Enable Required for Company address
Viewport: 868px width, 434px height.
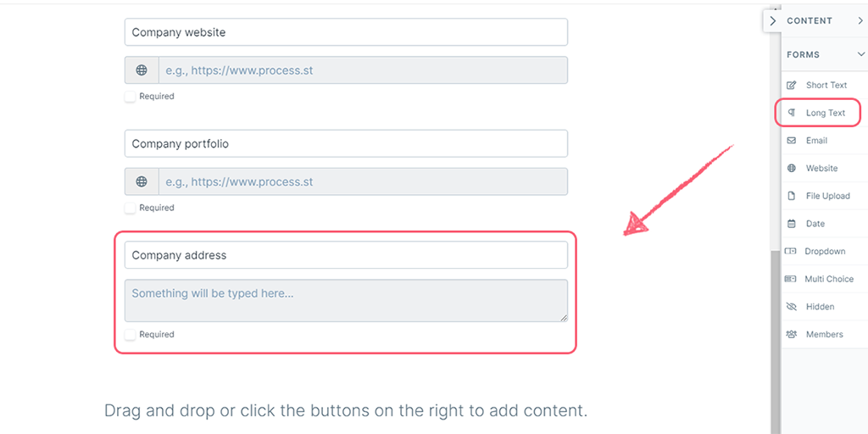coord(130,334)
